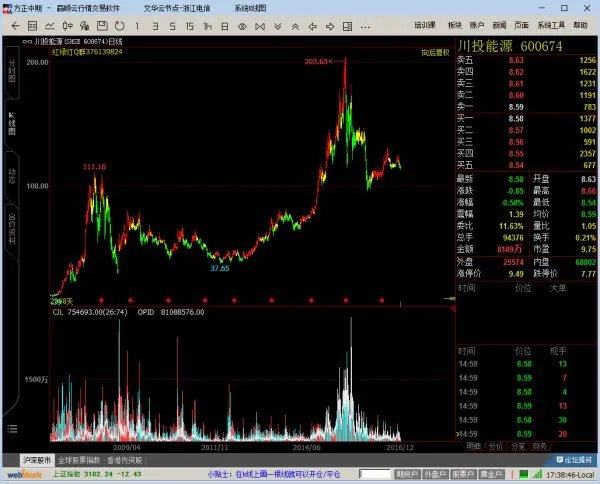
Task: Click the double chevron up icon
Action: (295, 26)
